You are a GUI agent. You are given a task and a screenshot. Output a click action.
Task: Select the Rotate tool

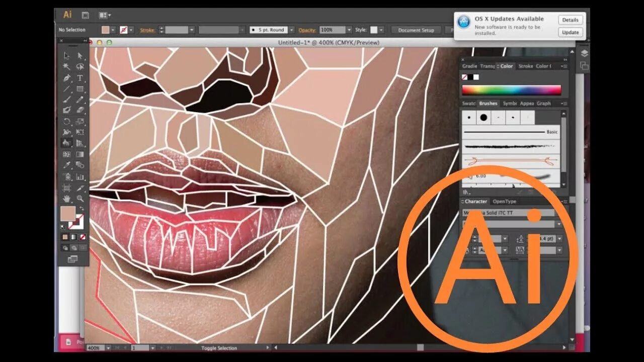pos(67,121)
